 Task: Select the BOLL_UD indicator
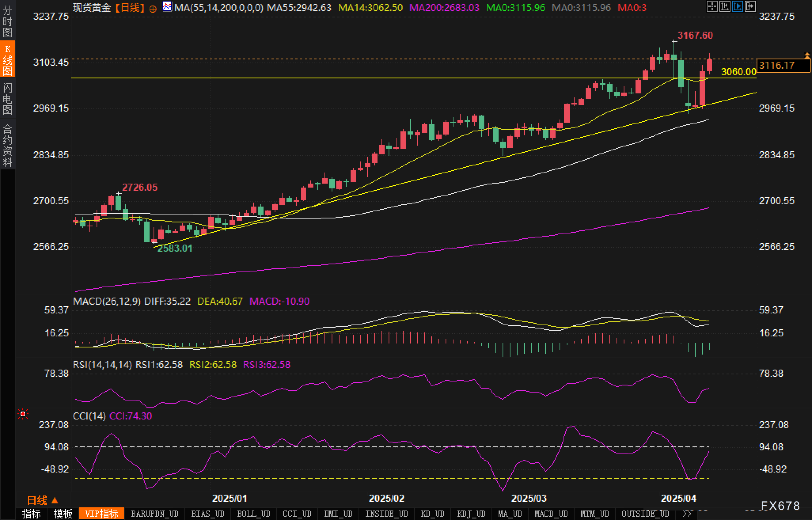tap(253, 514)
